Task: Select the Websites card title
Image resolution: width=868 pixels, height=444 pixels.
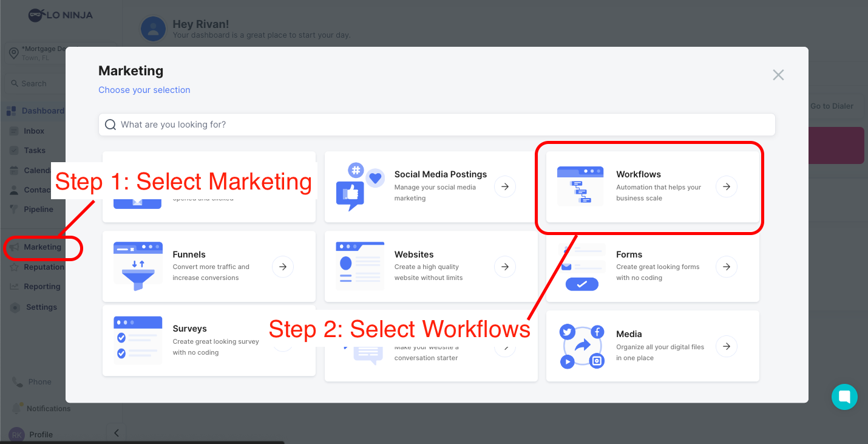Action: [414, 254]
